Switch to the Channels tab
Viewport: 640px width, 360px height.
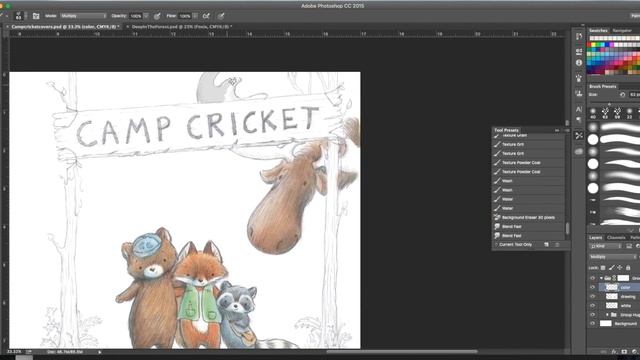pos(616,238)
